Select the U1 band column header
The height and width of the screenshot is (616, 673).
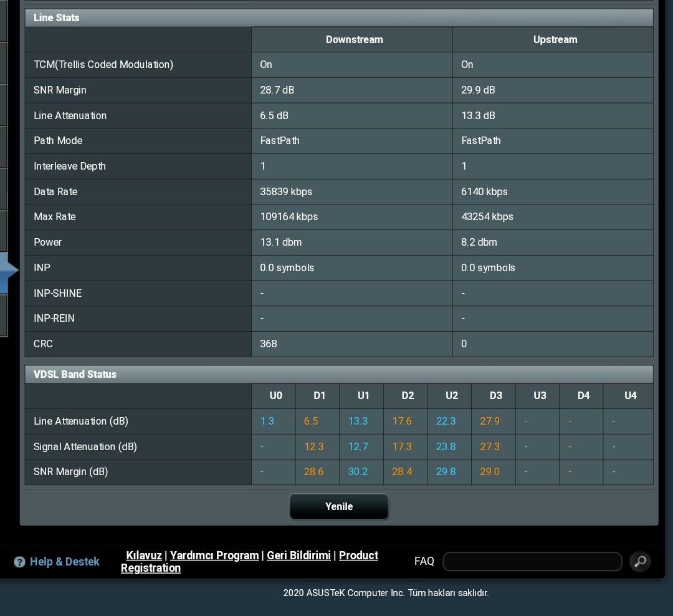click(x=363, y=396)
